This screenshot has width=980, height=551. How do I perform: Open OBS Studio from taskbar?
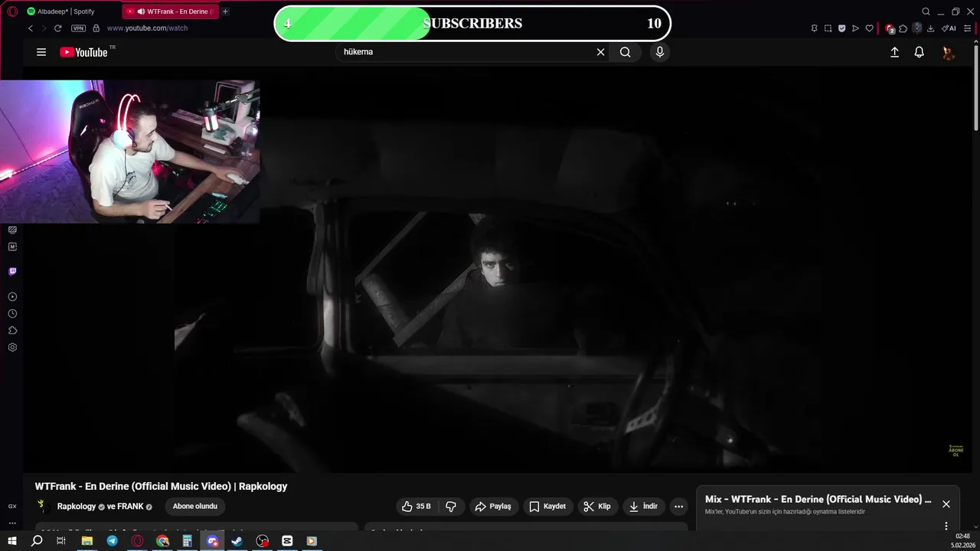tap(263, 541)
